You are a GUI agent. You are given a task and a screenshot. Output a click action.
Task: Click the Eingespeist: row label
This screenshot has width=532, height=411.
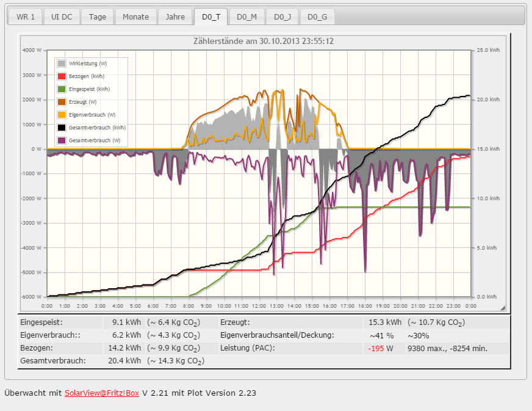(x=41, y=322)
